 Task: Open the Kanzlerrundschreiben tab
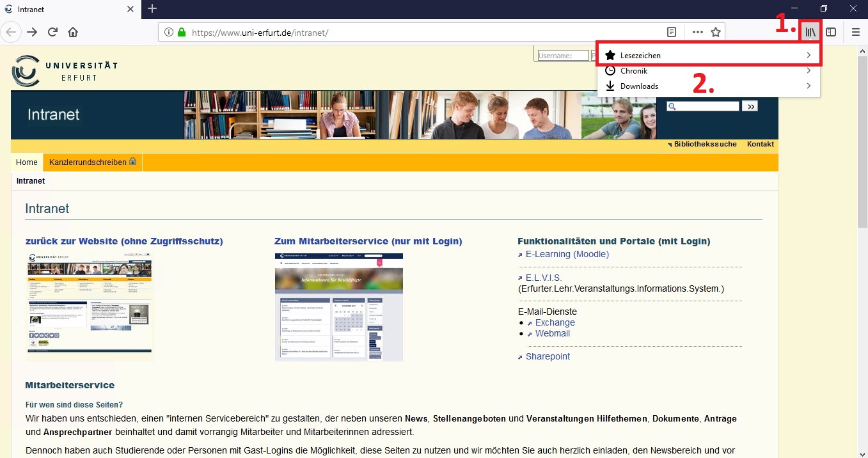(92, 162)
